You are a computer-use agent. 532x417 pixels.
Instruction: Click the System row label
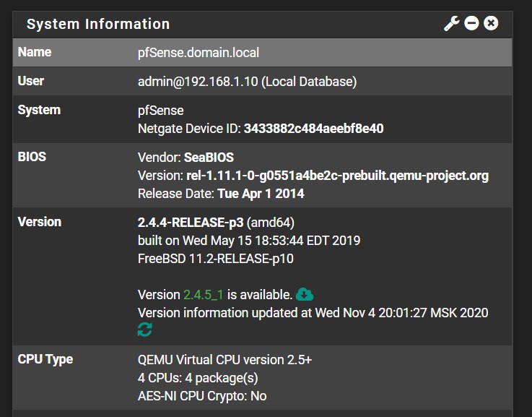pos(39,110)
